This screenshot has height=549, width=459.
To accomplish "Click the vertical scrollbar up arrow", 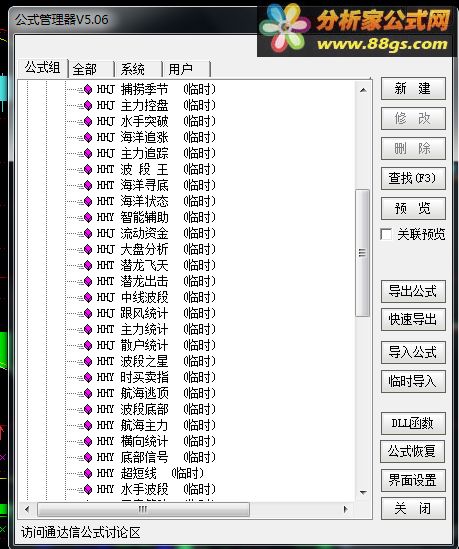I will (x=363, y=90).
